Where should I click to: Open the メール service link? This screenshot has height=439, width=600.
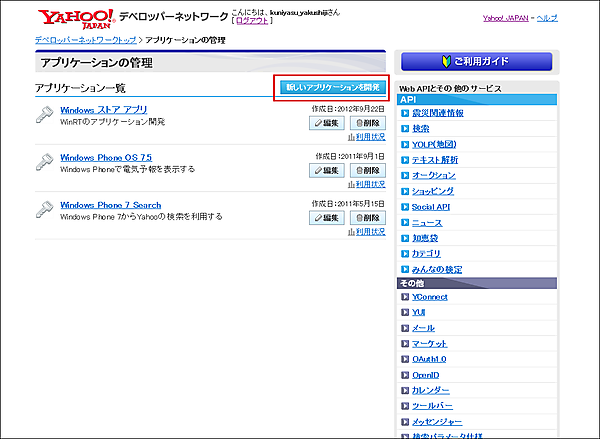tap(423, 328)
